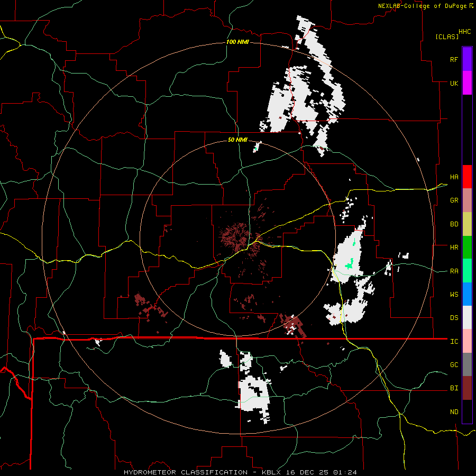Click the RF purple legend swatch
476x476 pixels.
coord(467,59)
